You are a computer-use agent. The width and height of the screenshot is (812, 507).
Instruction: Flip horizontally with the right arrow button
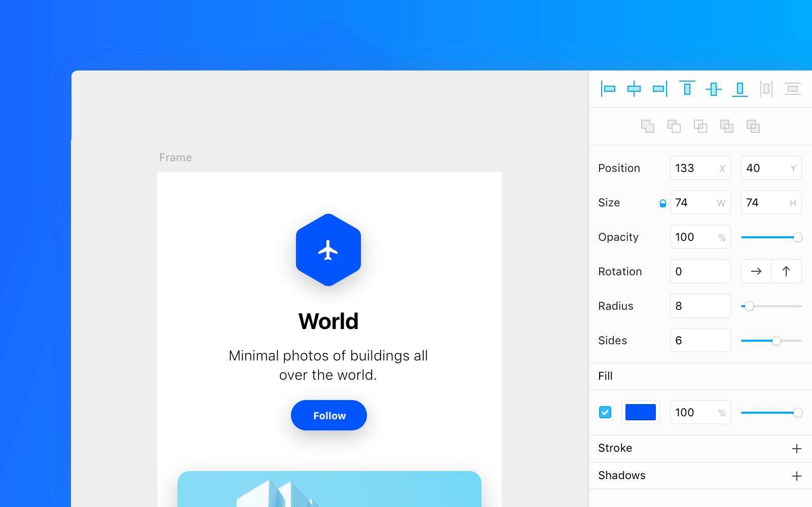pyautogui.click(x=756, y=271)
